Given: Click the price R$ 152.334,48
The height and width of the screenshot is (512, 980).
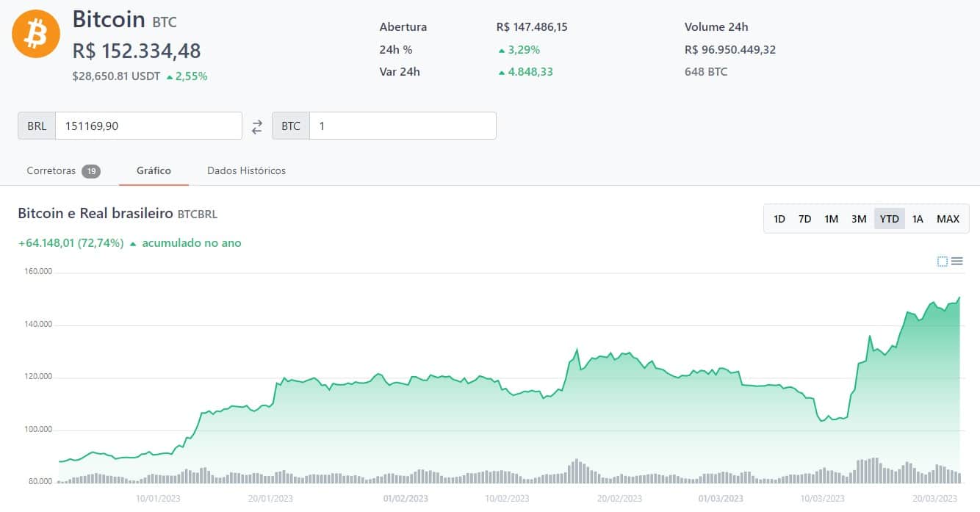Looking at the screenshot, I should (x=137, y=51).
